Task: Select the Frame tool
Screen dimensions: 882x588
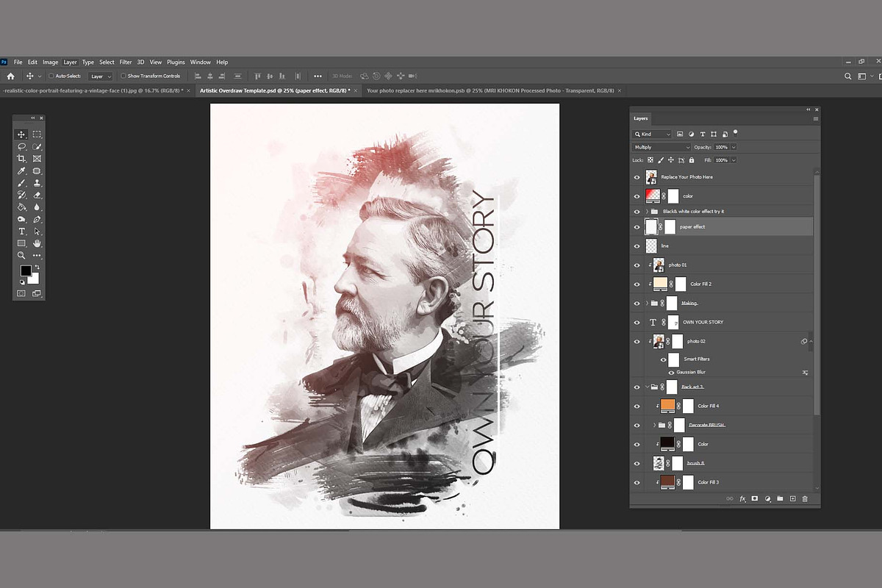Action: [37, 159]
